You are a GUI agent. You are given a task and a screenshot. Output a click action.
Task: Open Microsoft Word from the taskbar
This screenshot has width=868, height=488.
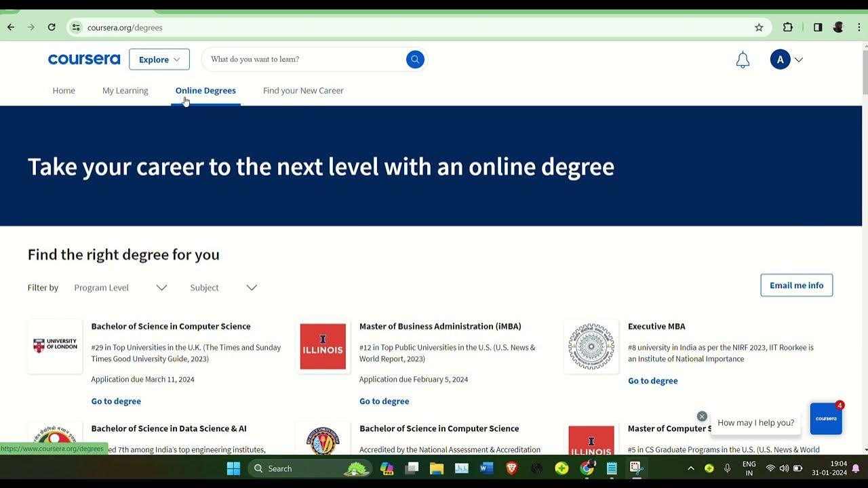[x=486, y=468]
